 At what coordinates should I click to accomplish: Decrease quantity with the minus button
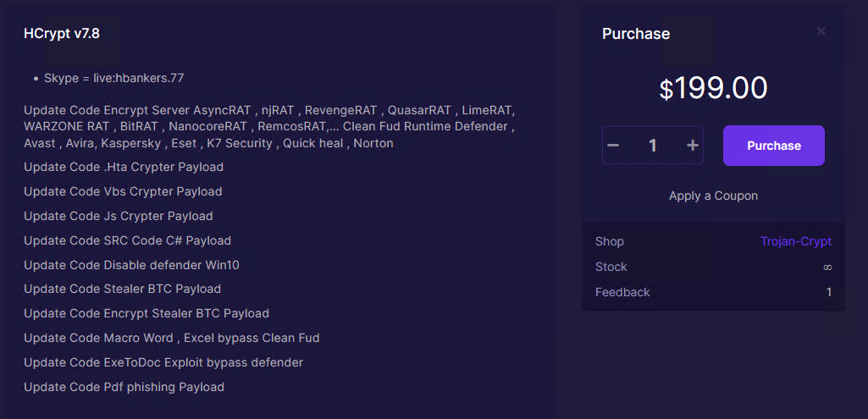(x=614, y=146)
